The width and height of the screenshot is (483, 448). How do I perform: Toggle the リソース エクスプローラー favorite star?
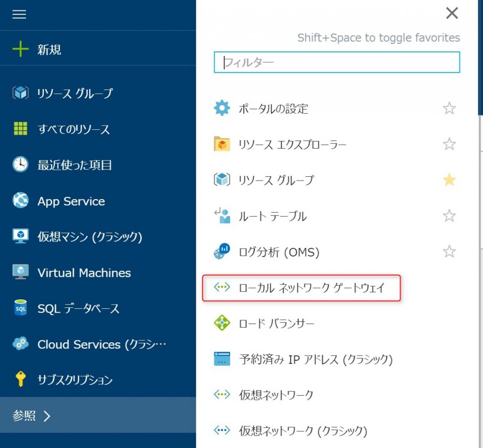click(449, 144)
